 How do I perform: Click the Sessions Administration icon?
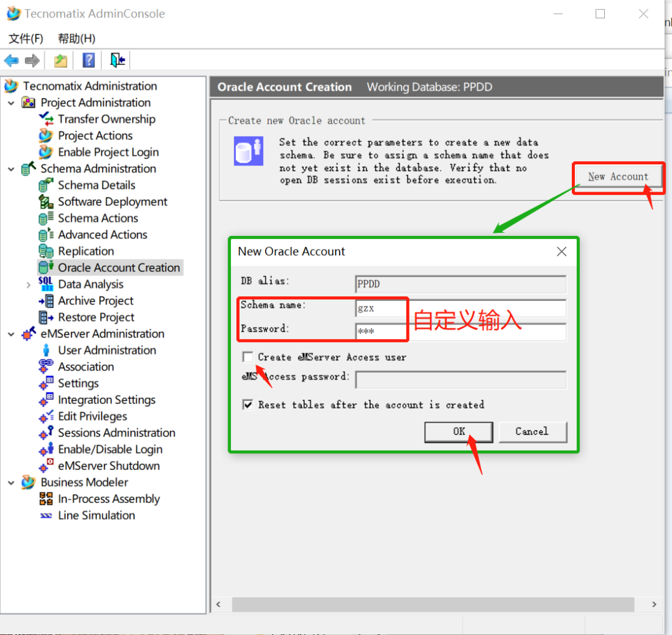(x=46, y=433)
